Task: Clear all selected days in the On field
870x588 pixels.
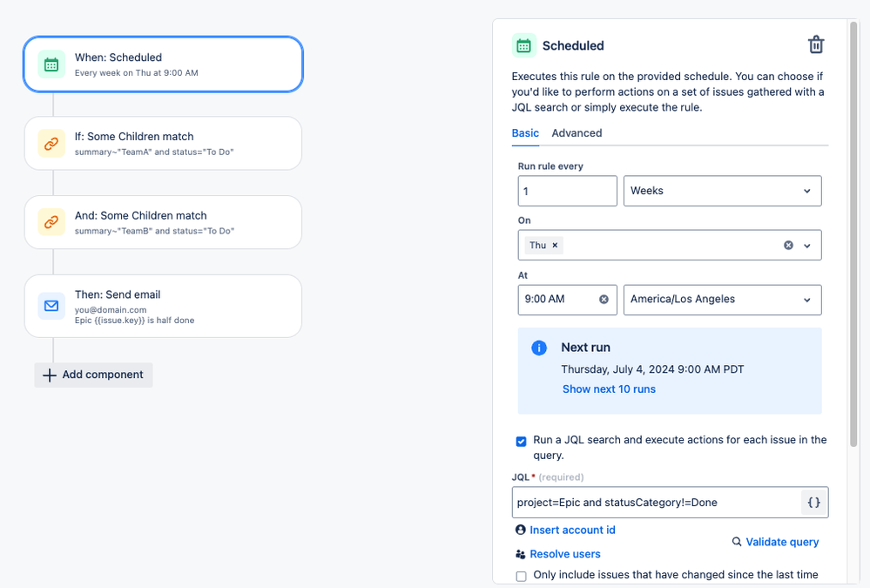Action: coord(788,246)
